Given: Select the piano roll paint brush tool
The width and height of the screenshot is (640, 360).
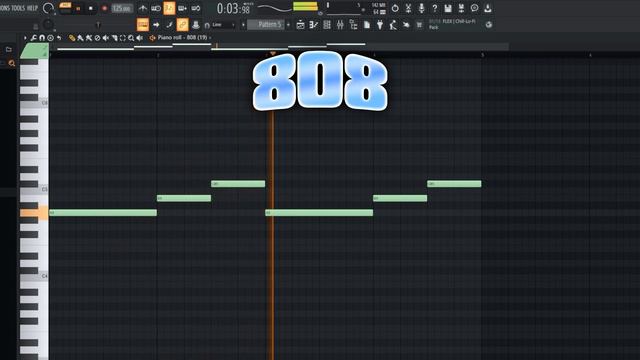Looking at the screenshot, I should (80, 38).
